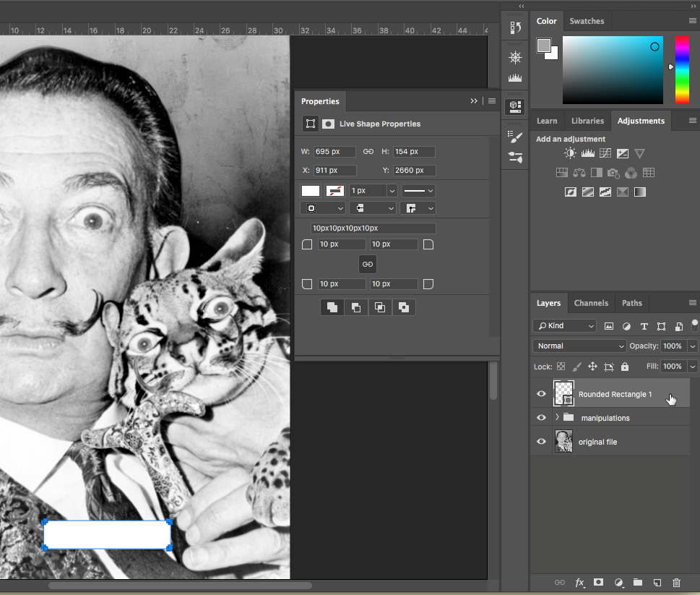Viewport: 700px width, 595px height.
Task: Expand the manipulations layer group
Action: tap(557, 418)
